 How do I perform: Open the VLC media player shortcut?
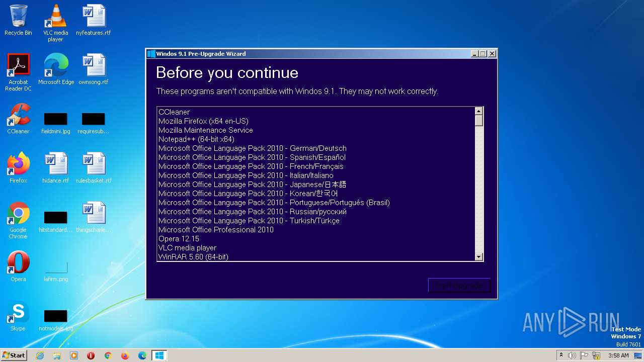55,23
